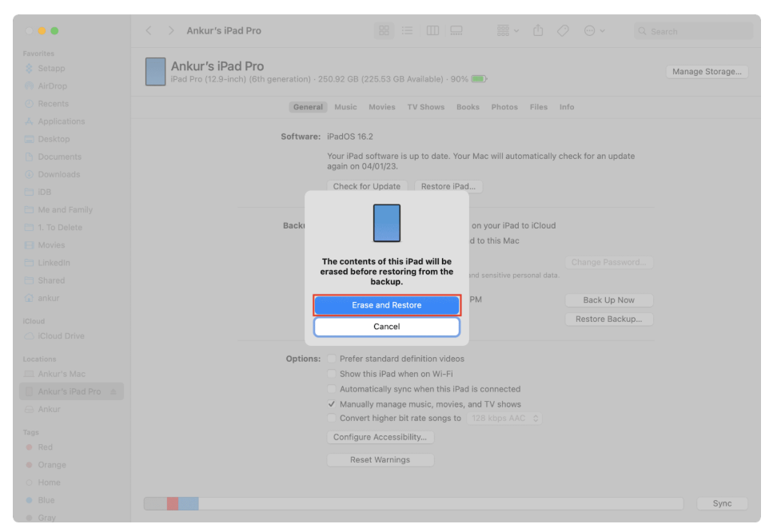The width and height of the screenshot is (777, 532).
Task: Uncheck Manually manage music, movies, and TV shows
Action: coord(332,404)
